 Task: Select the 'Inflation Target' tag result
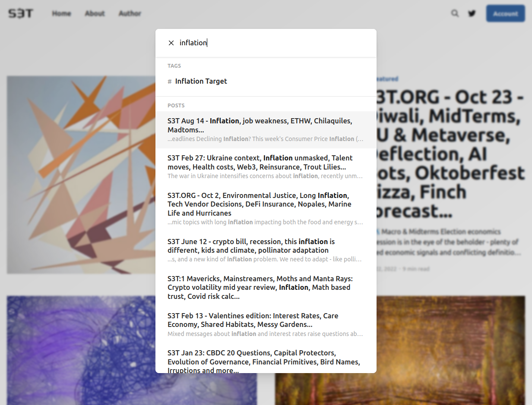coord(266,81)
